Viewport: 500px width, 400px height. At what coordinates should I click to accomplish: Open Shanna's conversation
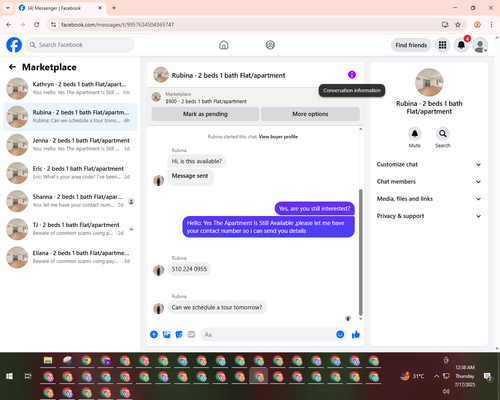coord(70,201)
